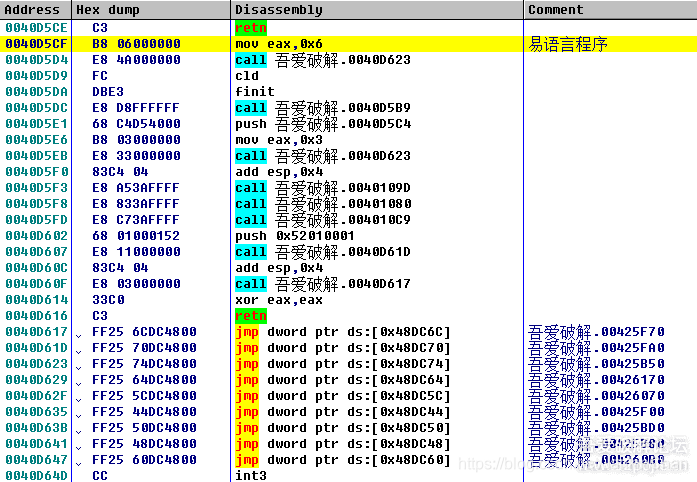Image resolution: width=697 pixels, height=482 pixels.
Task: Click hex bytes E8 33000000
Action: click(136, 156)
